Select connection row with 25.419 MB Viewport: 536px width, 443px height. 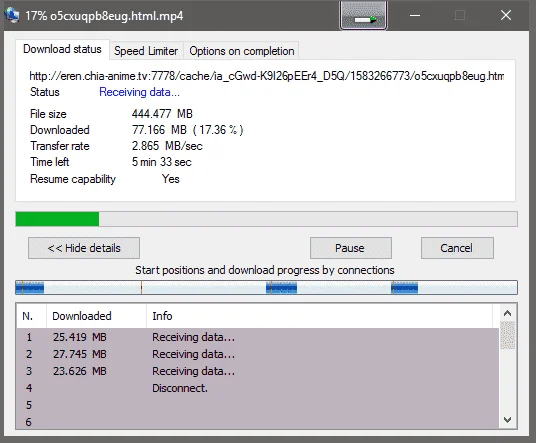click(x=258, y=337)
